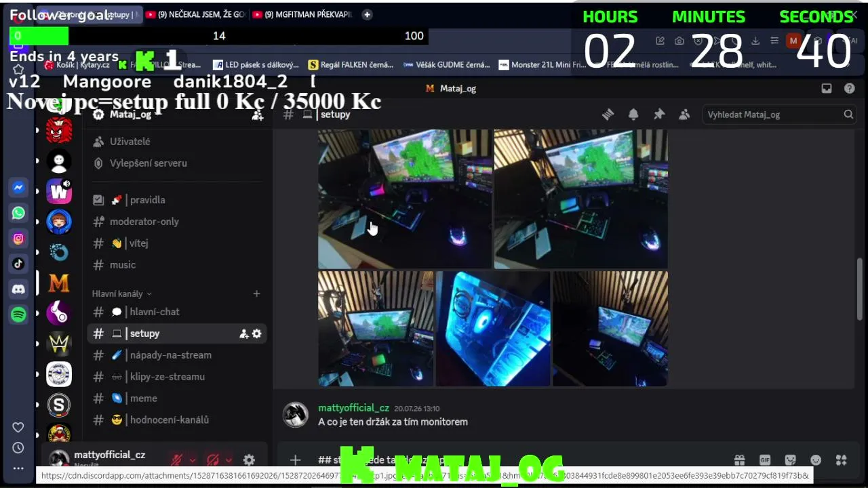Open the apps launcher icon
Viewport: 868px width, 488px height.
tap(842, 460)
